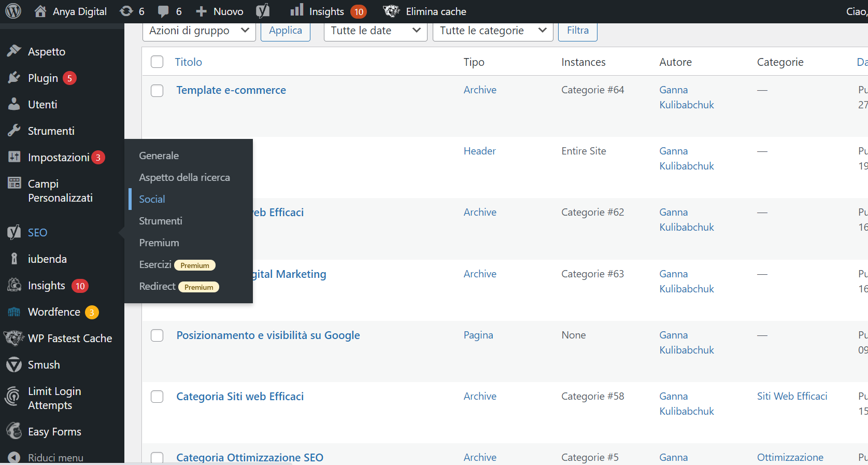The height and width of the screenshot is (465, 868).
Task: Select the Categoria Siti web Efficaci checkbox
Action: coord(157,397)
